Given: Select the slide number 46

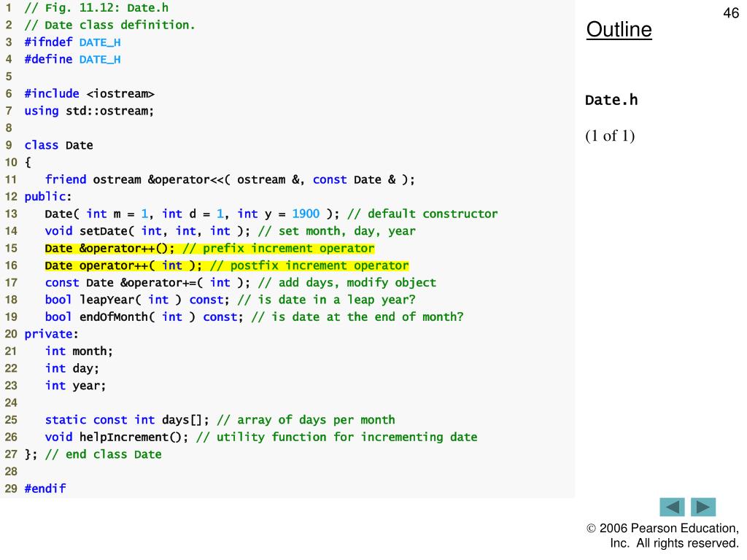Looking at the screenshot, I should [x=731, y=13].
